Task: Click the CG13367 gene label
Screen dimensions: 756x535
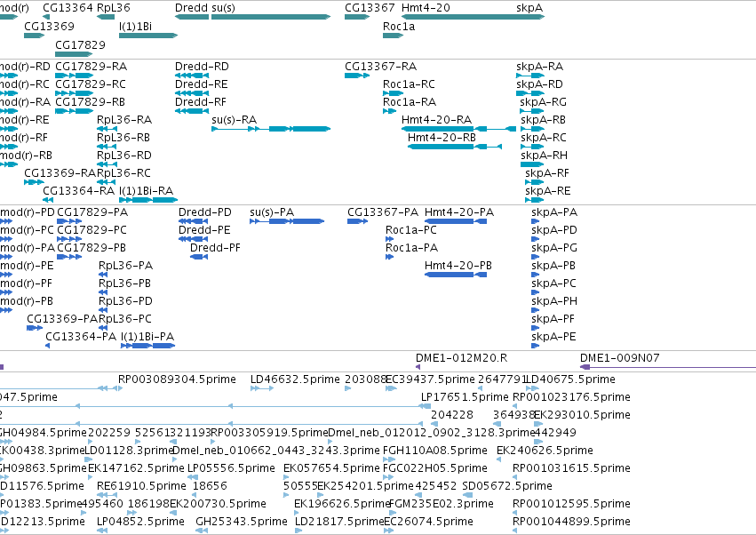Action: coord(370,8)
